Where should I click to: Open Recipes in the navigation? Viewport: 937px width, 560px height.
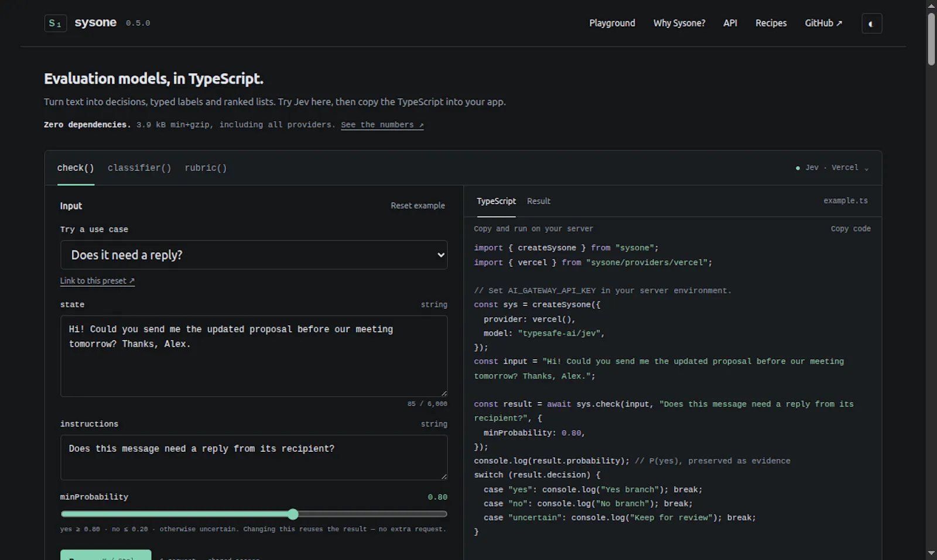[x=771, y=23]
